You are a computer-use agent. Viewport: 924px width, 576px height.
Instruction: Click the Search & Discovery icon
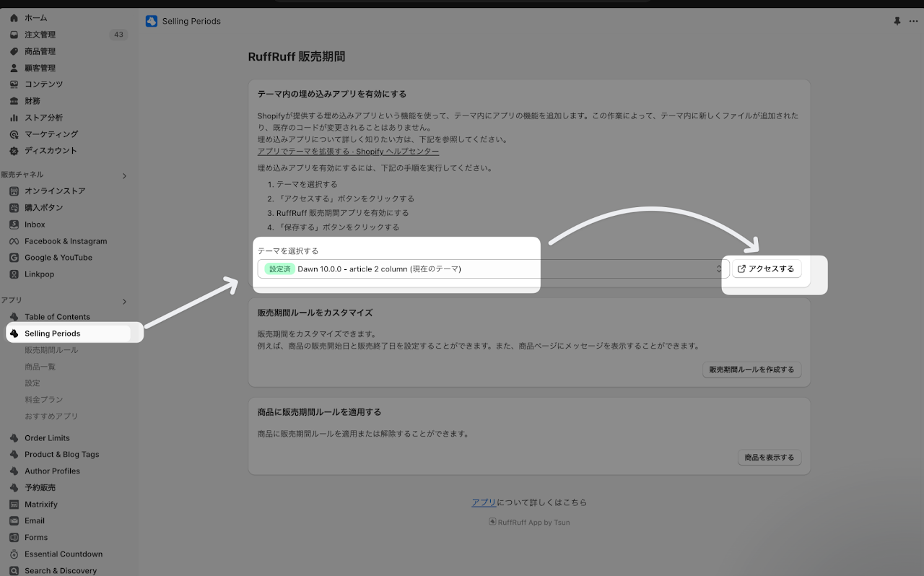coord(14,571)
